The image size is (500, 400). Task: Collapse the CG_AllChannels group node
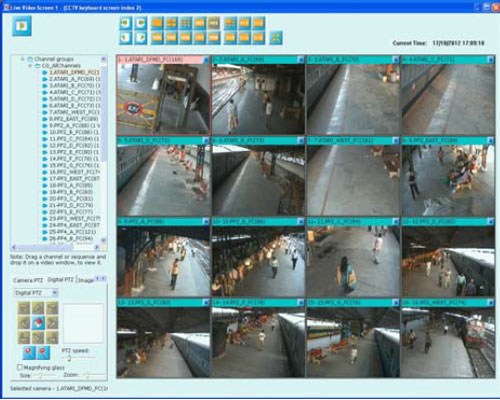(x=30, y=66)
